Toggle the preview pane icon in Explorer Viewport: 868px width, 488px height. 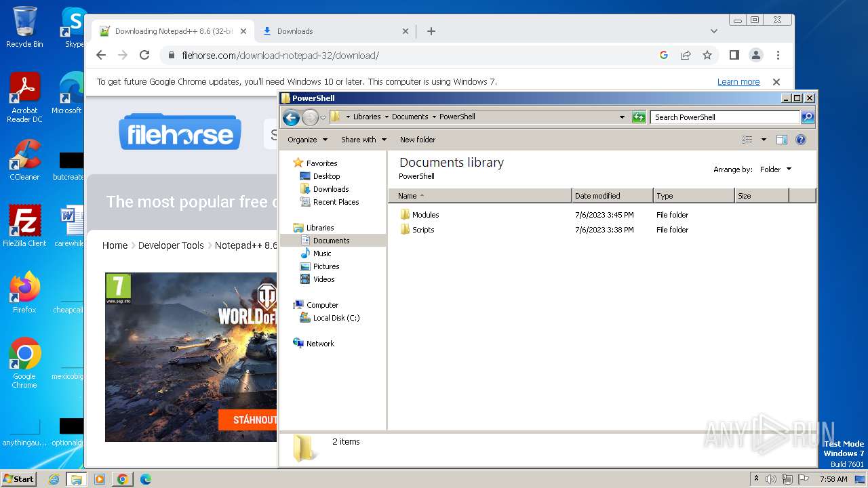tap(781, 140)
